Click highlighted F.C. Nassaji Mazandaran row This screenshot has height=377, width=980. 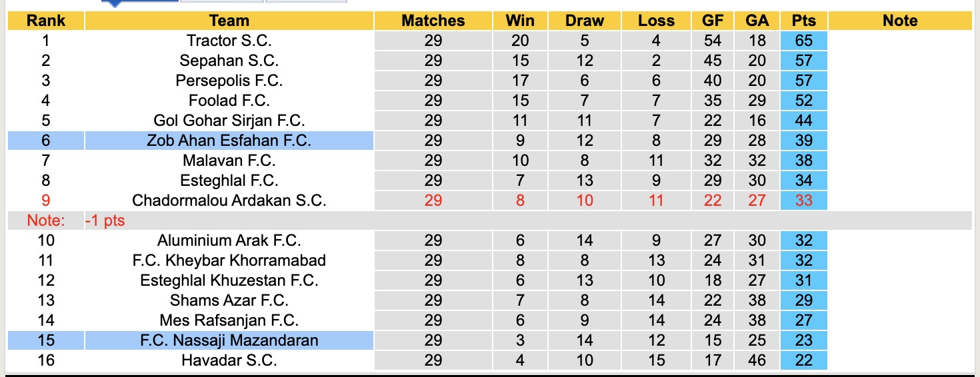point(229,340)
